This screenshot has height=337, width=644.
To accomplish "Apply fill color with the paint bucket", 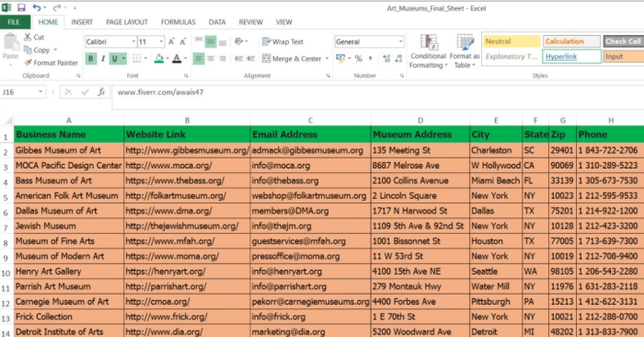I will click(159, 59).
